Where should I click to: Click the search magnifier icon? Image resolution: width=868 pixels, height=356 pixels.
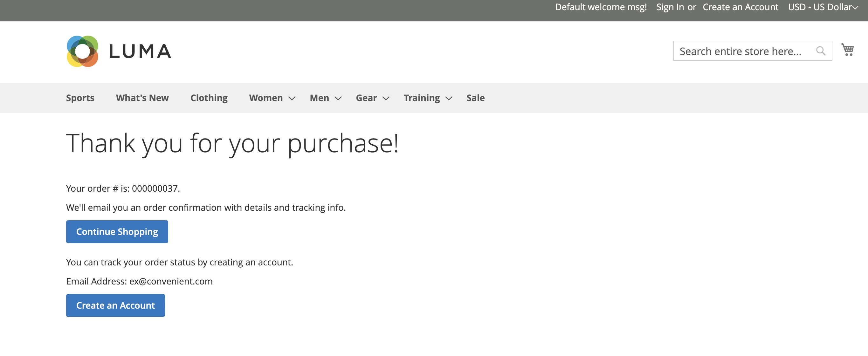[821, 51]
